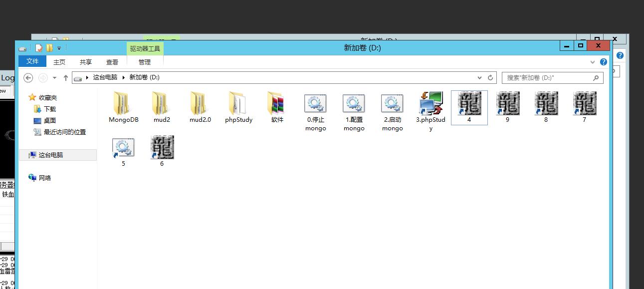The height and width of the screenshot is (289, 644).
Task: Open the 软件 folder
Action: [x=277, y=104]
